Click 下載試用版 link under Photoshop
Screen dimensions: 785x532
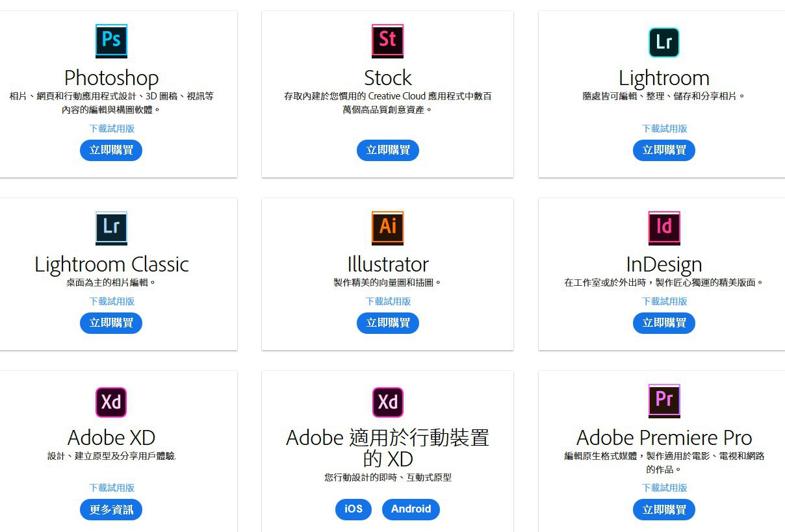(x=112, y=129)
